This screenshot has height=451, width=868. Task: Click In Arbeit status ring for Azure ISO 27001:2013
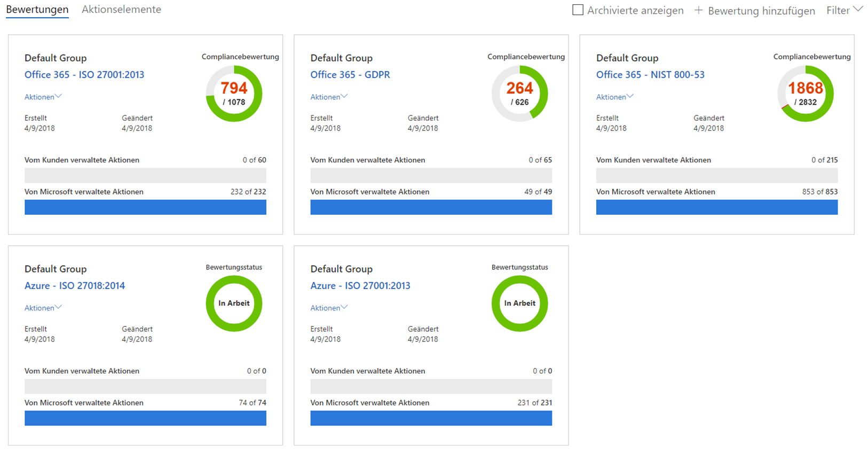point(520,304)
